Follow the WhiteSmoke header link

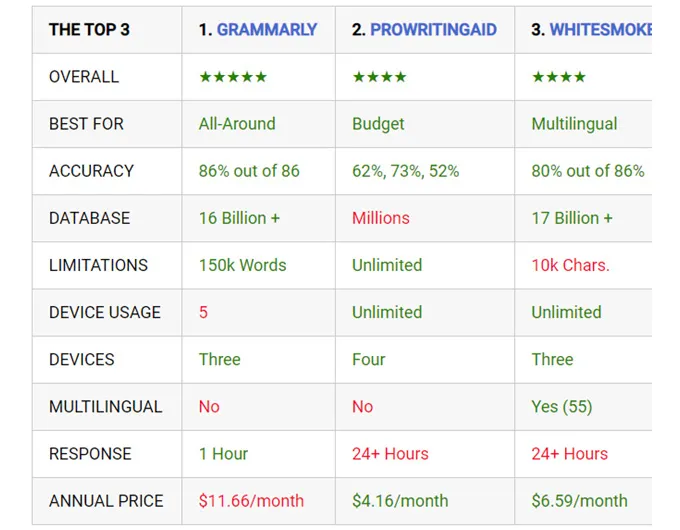[x=600, y=29]
